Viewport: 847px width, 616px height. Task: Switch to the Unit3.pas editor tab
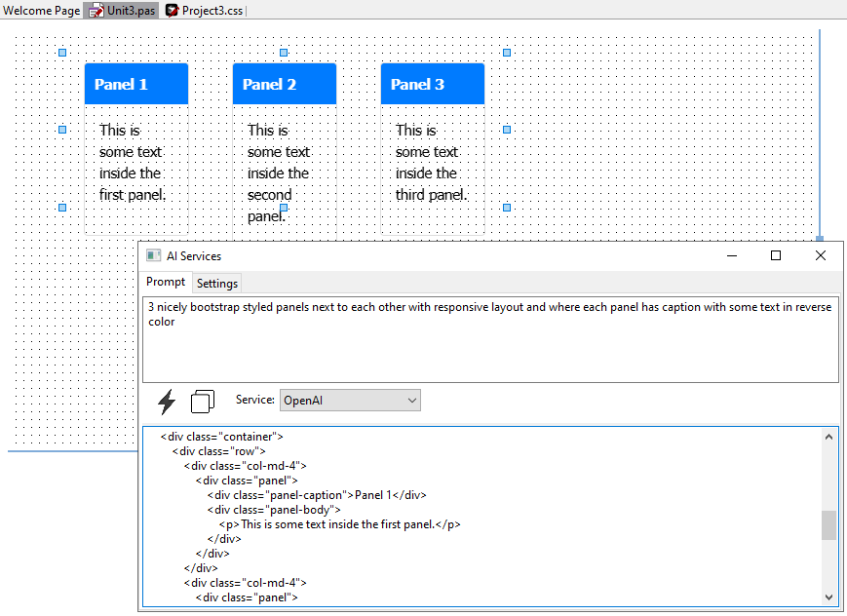tap(122, 11)
